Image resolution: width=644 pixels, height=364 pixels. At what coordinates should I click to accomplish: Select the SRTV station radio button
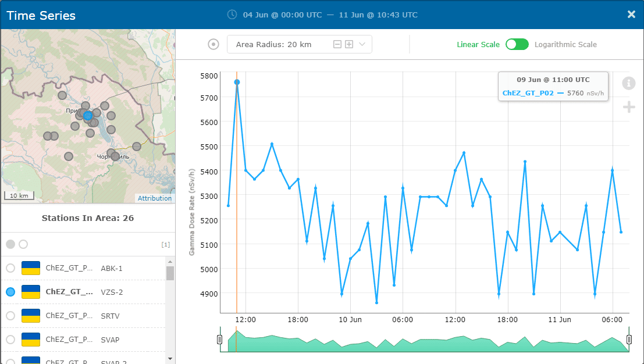tap(10, 316)
